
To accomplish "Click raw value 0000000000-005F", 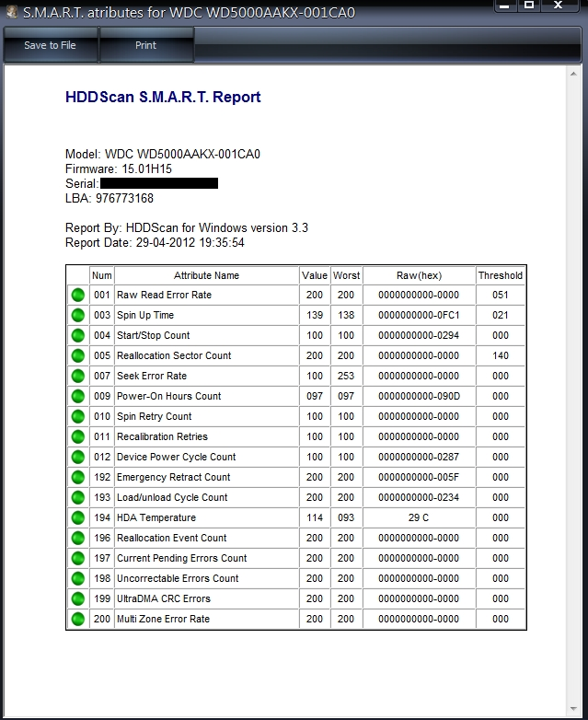I will click(419, 477).
